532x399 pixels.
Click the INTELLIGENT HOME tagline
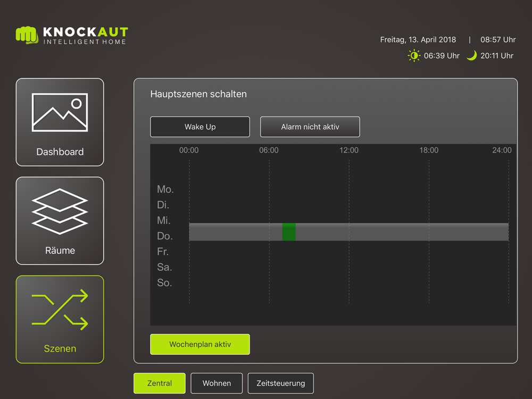(85, 41)
